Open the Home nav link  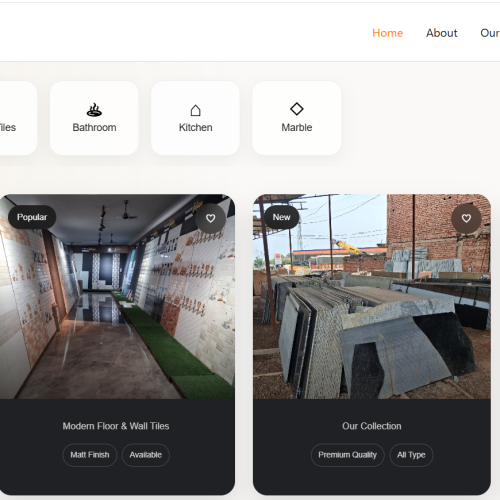pyautogui.click(x=387, y=33)
